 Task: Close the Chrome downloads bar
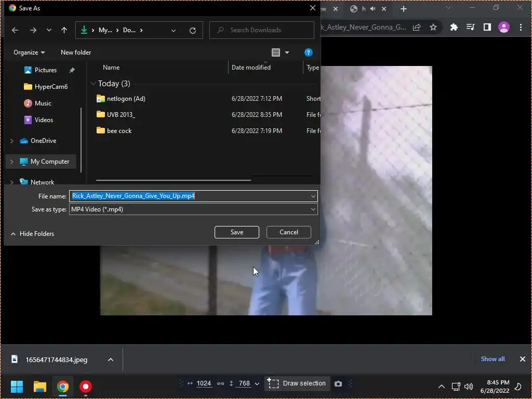[x=523, y=359]
